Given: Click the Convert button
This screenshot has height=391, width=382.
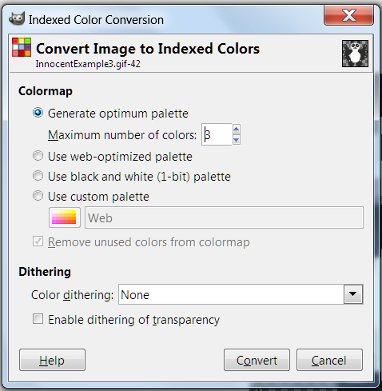Looking at the screenshot, I should 257,360.
